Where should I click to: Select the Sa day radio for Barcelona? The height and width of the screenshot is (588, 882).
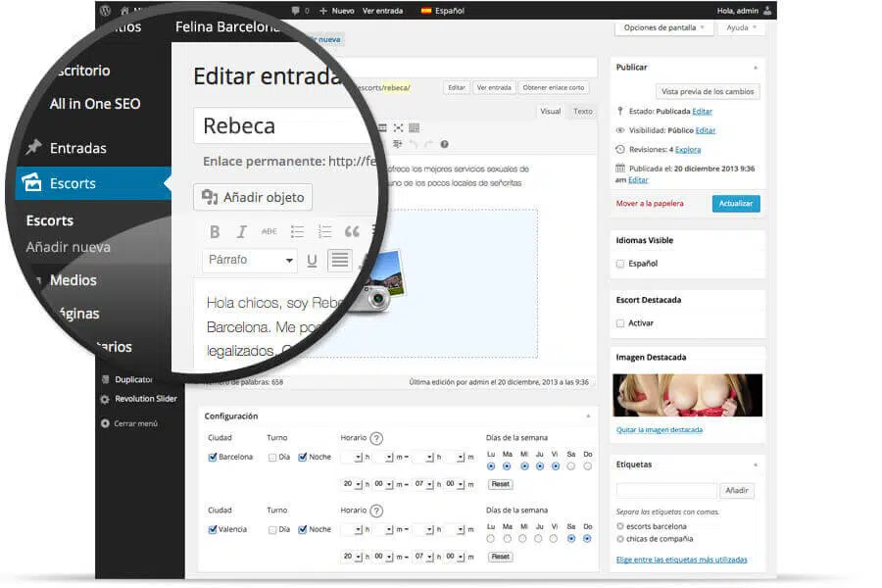coord(571,465)
